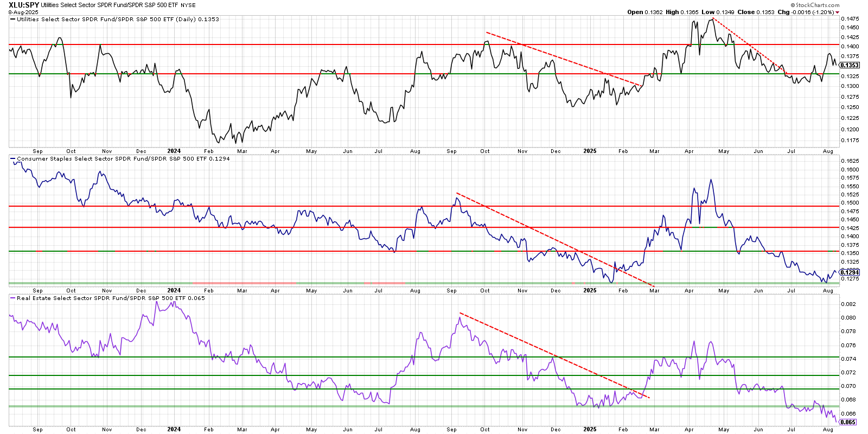Click the 0.1600 y-axis label
The height and width of the screenshot is (434, 868).
tap(850, 169)
